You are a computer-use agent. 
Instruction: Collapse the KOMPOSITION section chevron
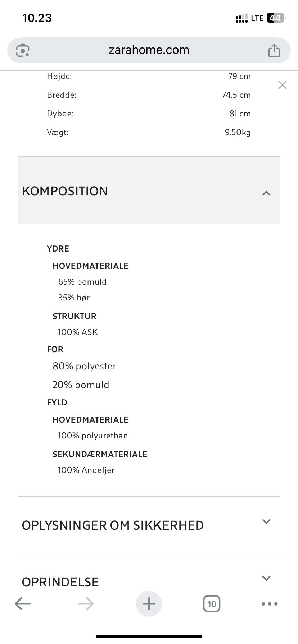click(x=266, y=193)
